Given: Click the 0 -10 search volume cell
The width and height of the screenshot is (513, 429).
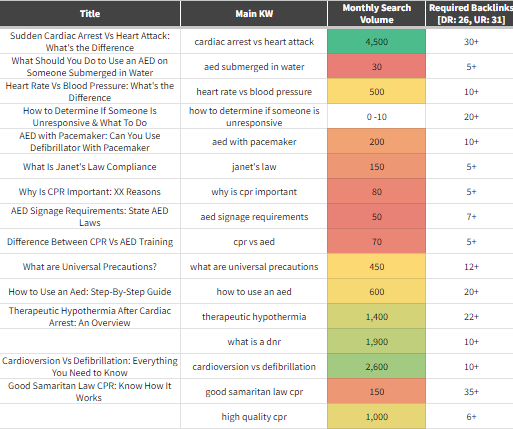Looking at the screenshot, I should [x=377, y=116].
